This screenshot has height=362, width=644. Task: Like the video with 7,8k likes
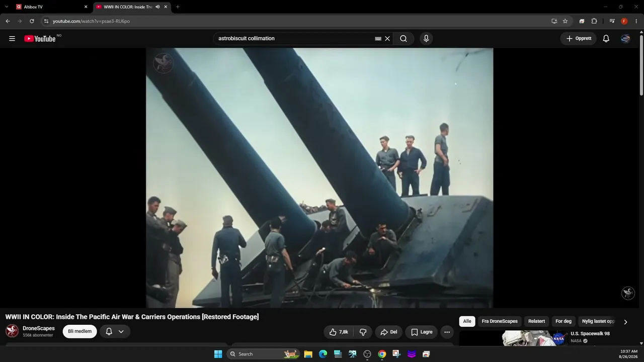tap(339, 332)
